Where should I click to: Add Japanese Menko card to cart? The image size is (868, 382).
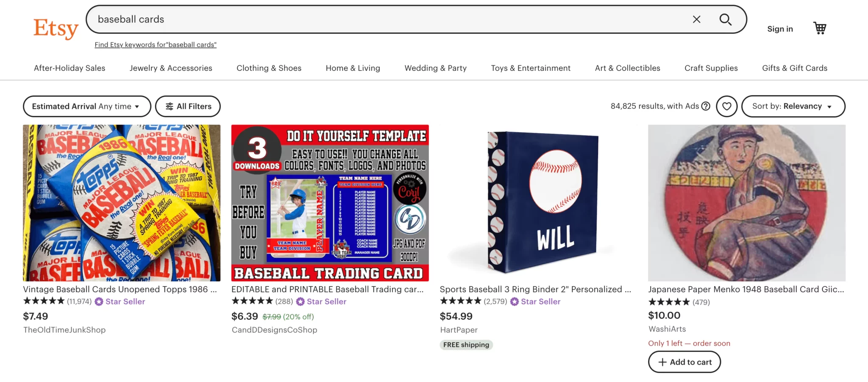click(684, 362)
